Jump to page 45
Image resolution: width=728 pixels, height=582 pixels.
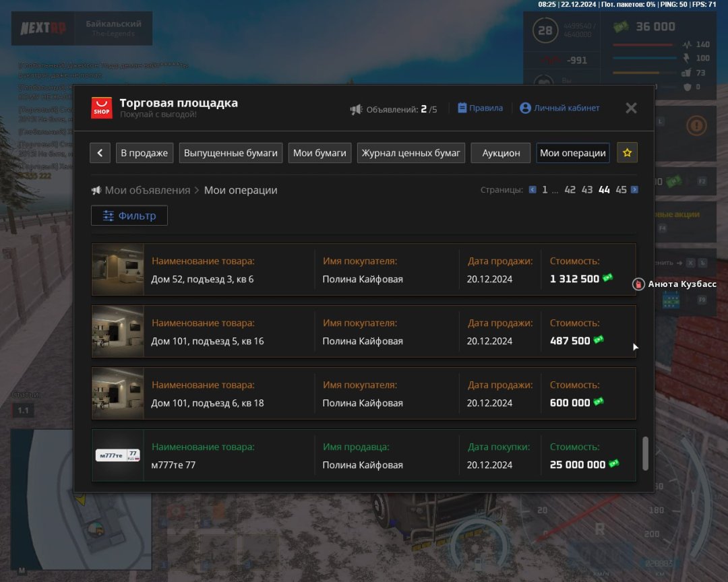click(621, 190)
